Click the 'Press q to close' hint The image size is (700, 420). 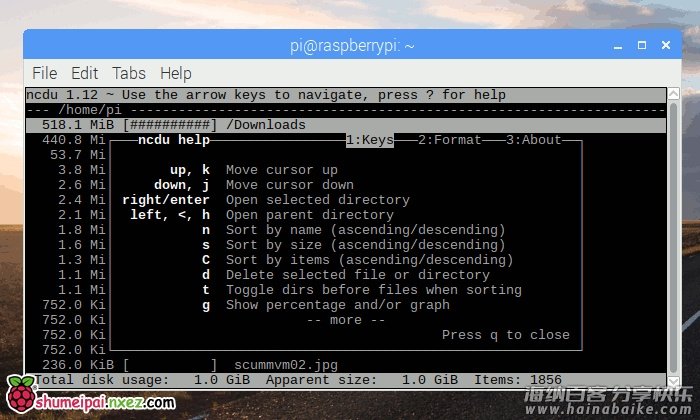505,335
